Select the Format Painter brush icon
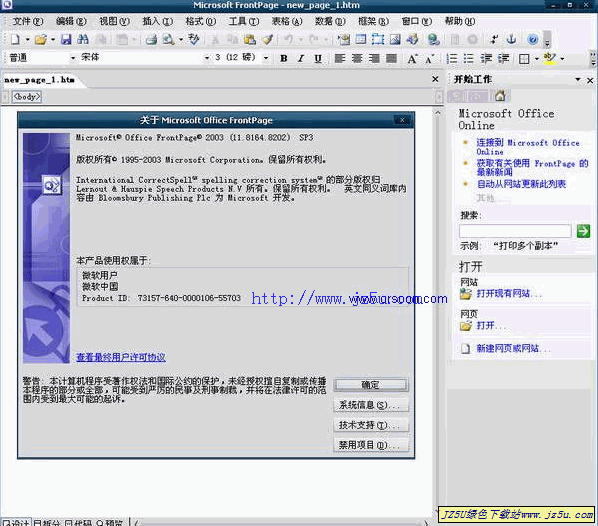 click(x=268, y=39)
